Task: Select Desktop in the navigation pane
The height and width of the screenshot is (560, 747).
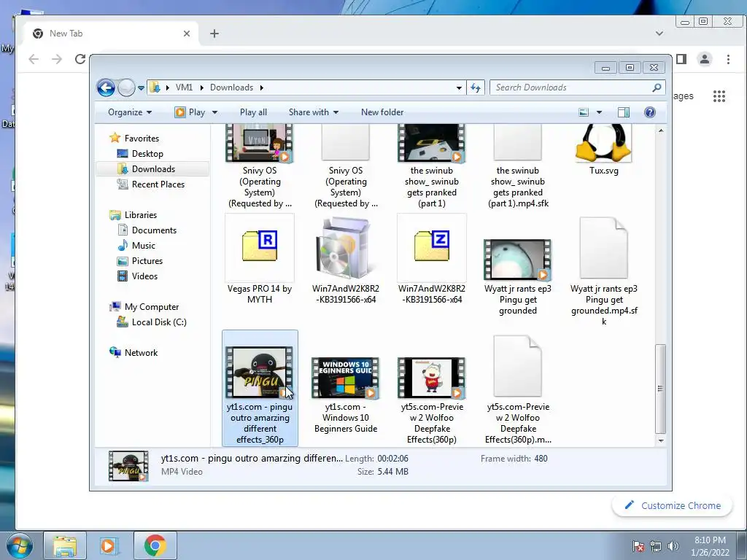Action: [x=147, y=154]
